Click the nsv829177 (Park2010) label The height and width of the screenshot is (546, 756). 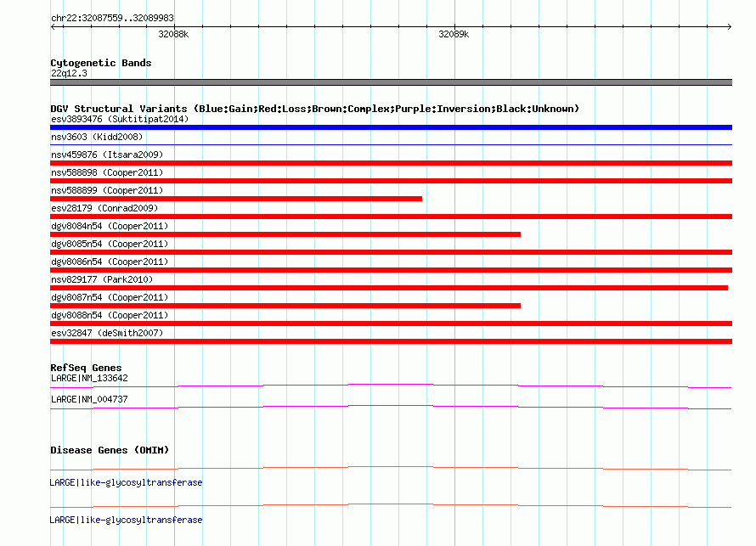tap(102, 279)
